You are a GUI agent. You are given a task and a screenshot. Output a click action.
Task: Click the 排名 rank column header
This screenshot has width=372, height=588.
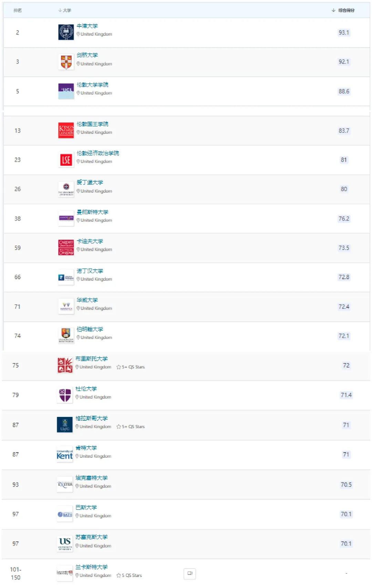(x=18, y=10)
